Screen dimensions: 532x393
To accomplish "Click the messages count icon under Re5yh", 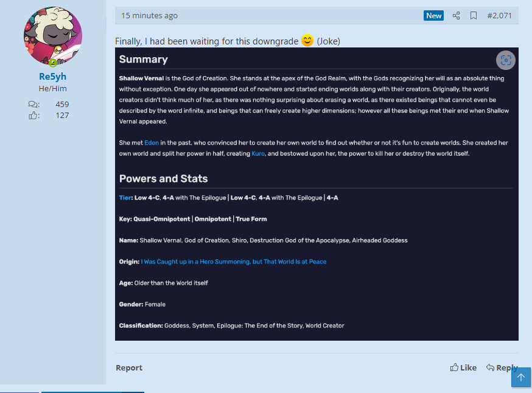I will click(33, 105).
